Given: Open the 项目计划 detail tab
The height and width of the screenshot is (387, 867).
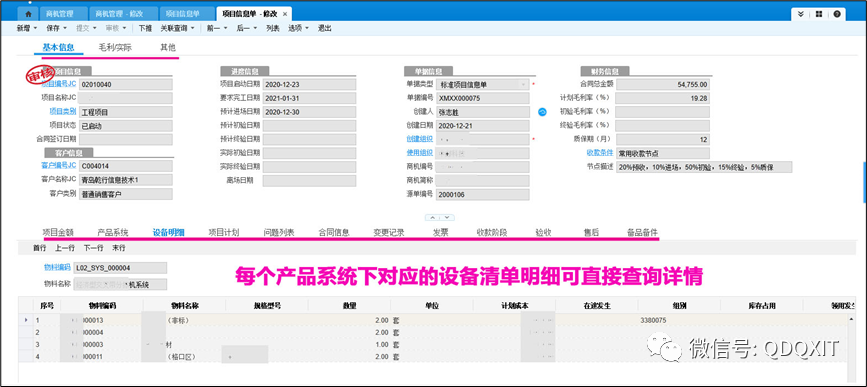Looking at the screenshot, I should (223, 232).
